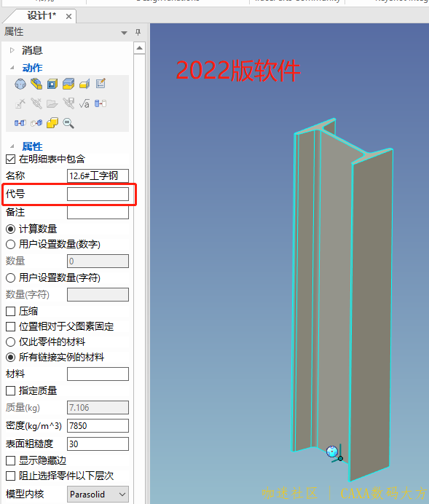Choose 仅此零件的材料 radio option
This screenshot has height=504, width=429.
[11, 342]
